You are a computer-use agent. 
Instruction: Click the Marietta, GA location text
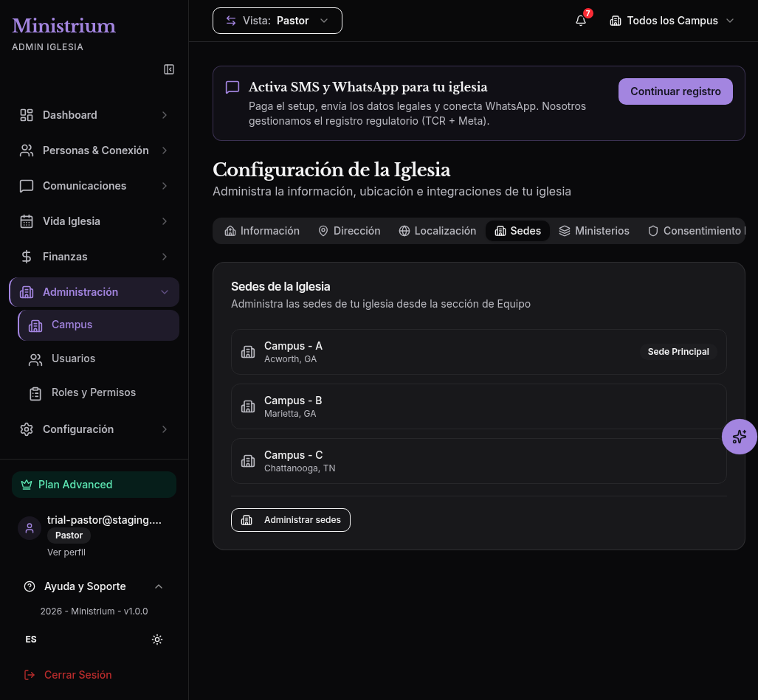pyautogui.click(x=290, y=414)
